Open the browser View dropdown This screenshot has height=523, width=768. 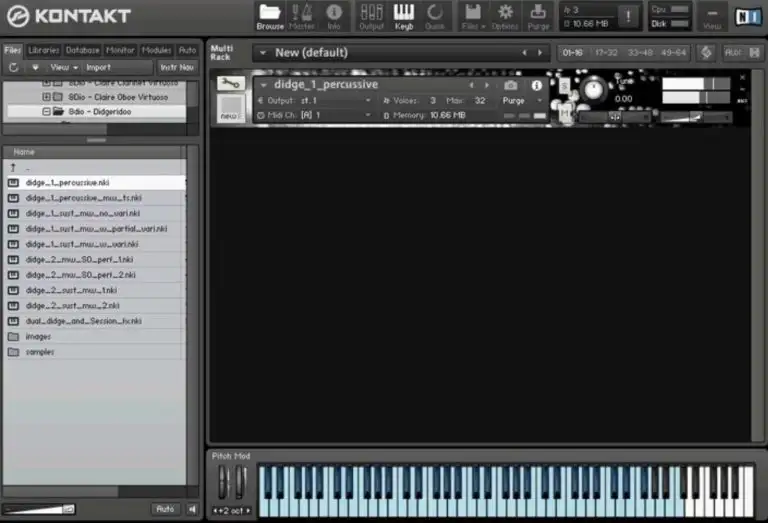pyautogui.click(x=64, y=68)
